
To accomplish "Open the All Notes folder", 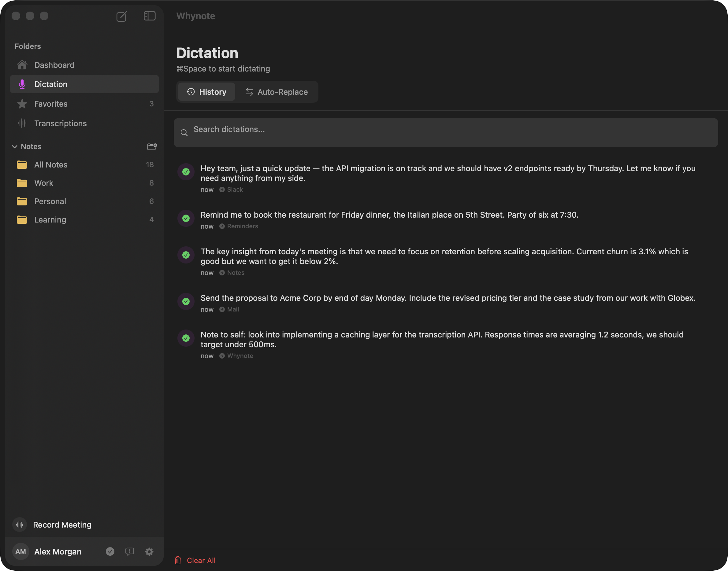I will click(x=84, y=164).
